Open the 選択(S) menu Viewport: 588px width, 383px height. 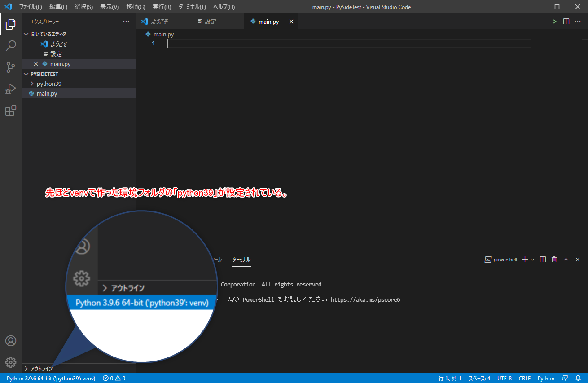point(84,7)
